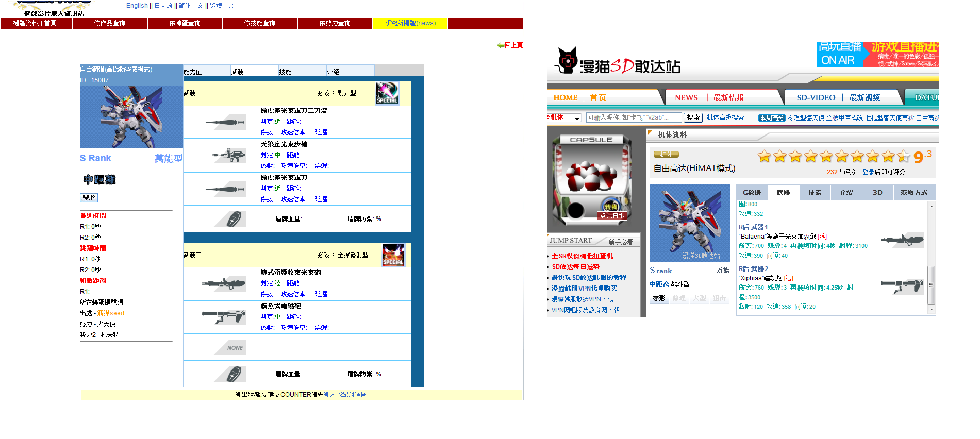The width and height of the screenshot is (980, 439).
Task: Click the 獵虎座光束軍刀 saber icon in third row
Action: 225,189
